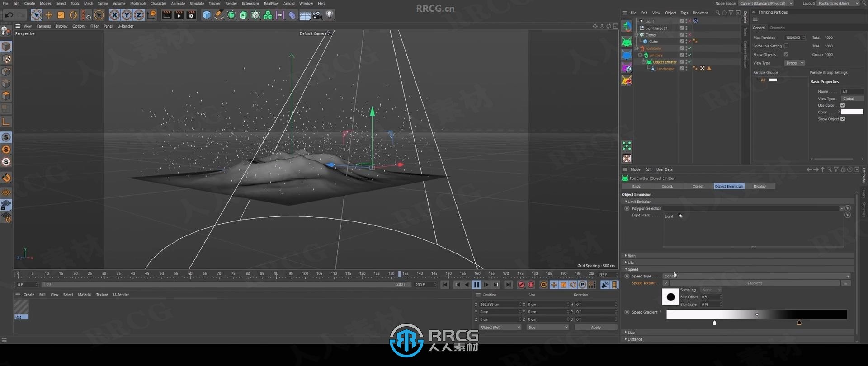The height and width of the screenshot is (366, 868).
Task: Open the floor/environment objects icon
Action: [305, 15]
